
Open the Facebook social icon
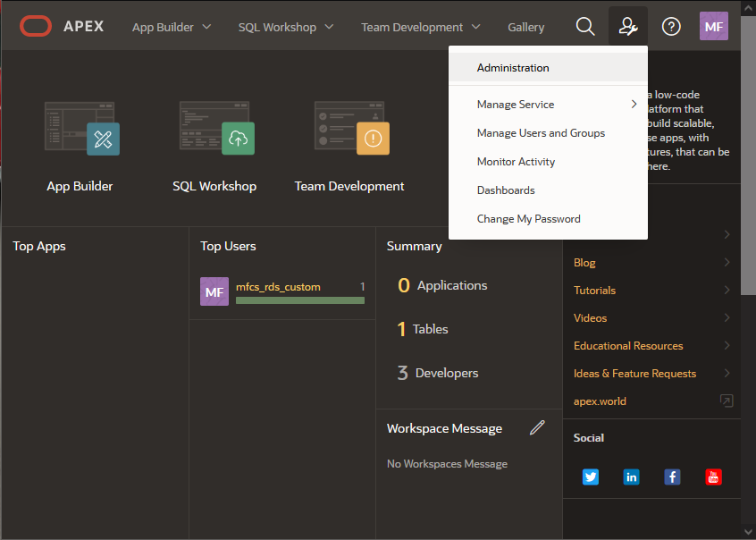pyautogui.click(x=672, y=477)
